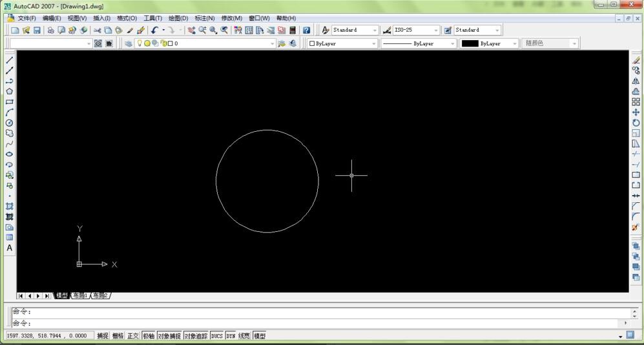Select the Line tool in draw toolbar

(10, 60)
